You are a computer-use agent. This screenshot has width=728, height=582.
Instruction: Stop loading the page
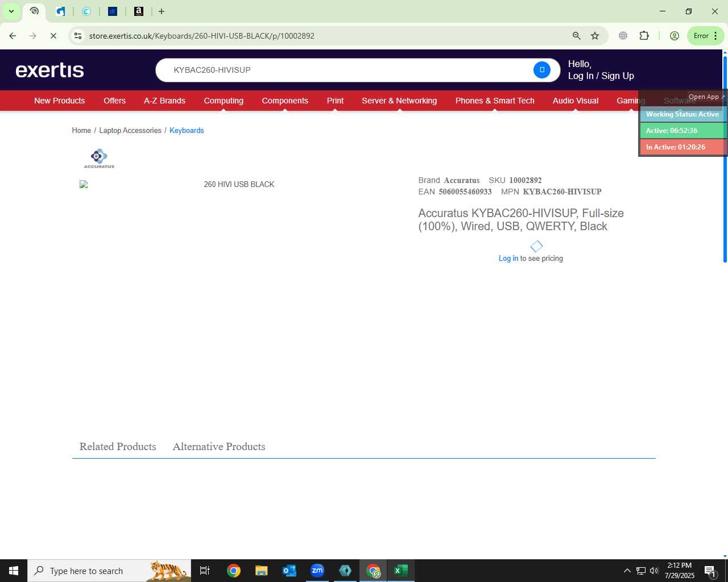(53, 36)
